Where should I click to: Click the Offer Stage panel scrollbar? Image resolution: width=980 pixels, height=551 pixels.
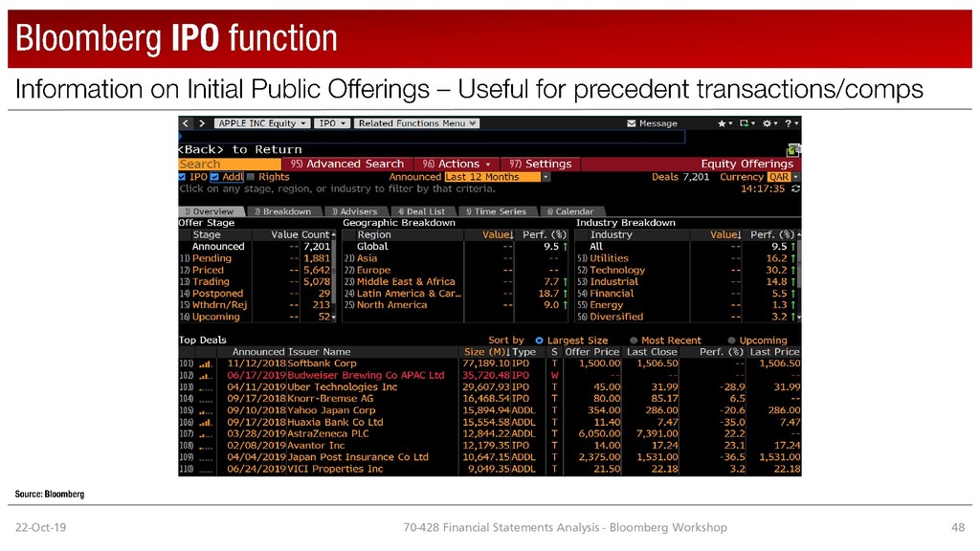[x=334, y=275]
